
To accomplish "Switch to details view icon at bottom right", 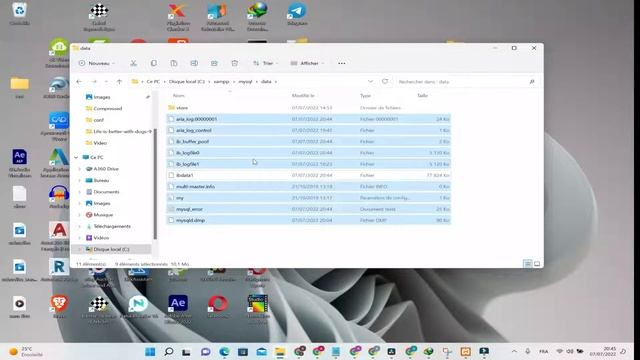I will click(528, 264).
